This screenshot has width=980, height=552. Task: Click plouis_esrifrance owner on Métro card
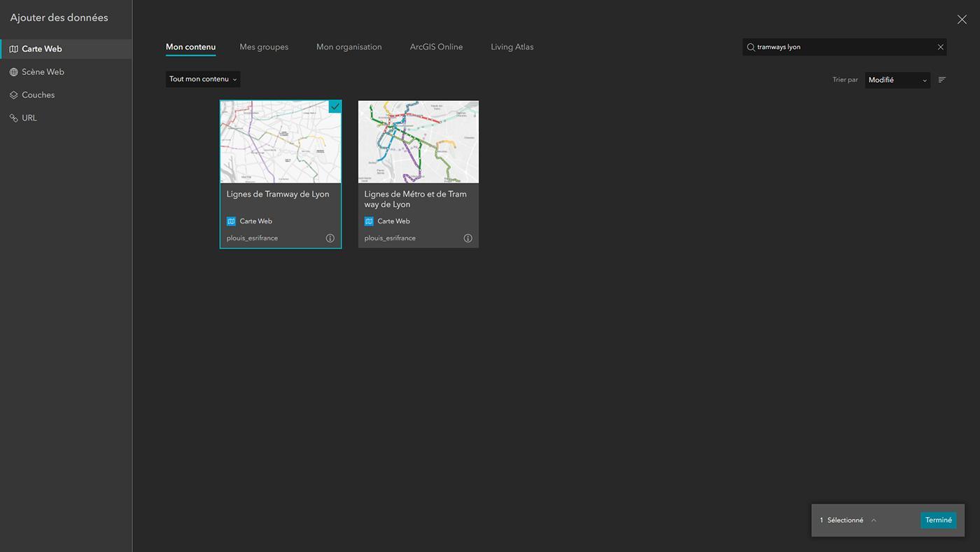click(x=390, y=238)
